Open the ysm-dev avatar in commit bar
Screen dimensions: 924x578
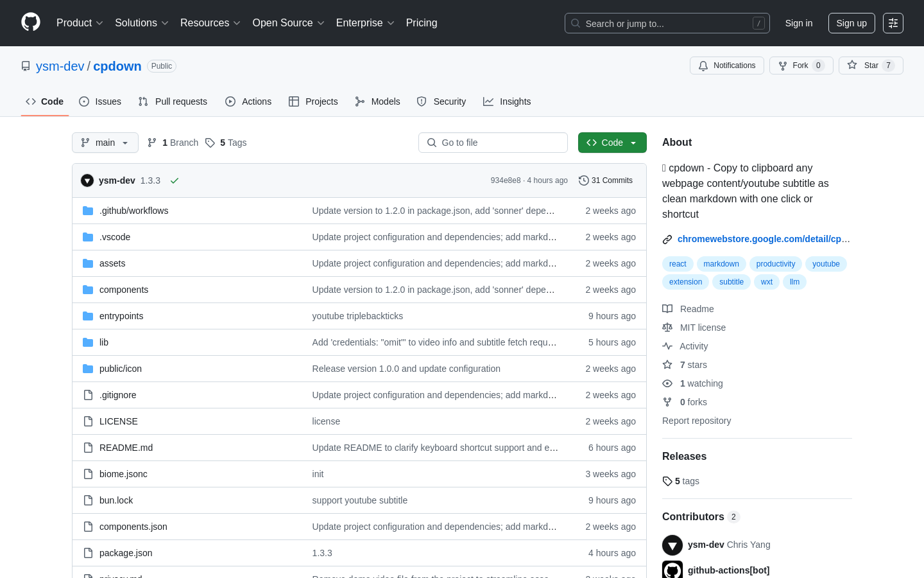coord(87,180)
